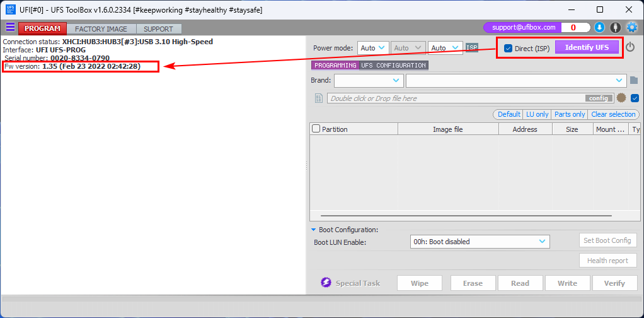Click the Special Task lightning icon
The image size is (644, 318).
coord(326,283)
